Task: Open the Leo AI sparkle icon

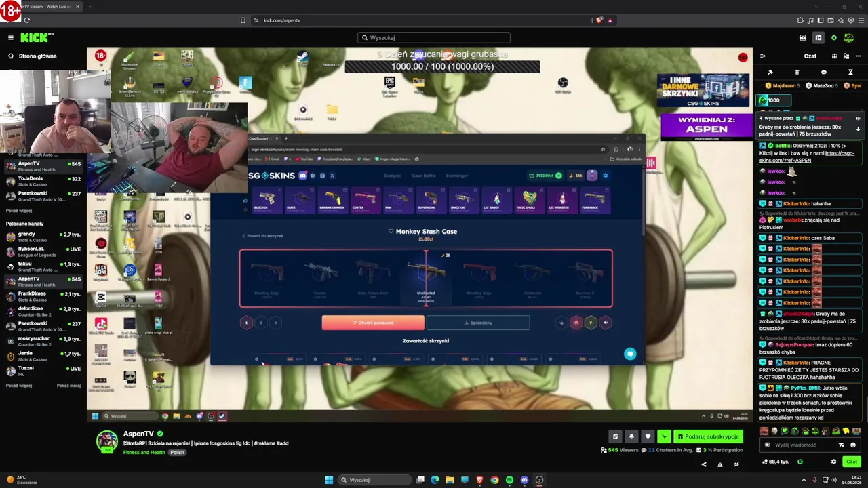Action: pyautogui.click(x=841, y=20)
